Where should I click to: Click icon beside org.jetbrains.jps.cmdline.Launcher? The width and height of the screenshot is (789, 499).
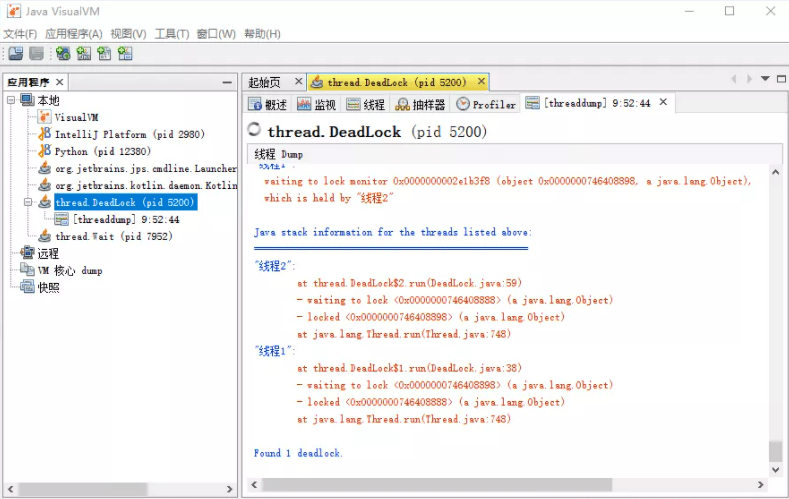click(45, 168)
